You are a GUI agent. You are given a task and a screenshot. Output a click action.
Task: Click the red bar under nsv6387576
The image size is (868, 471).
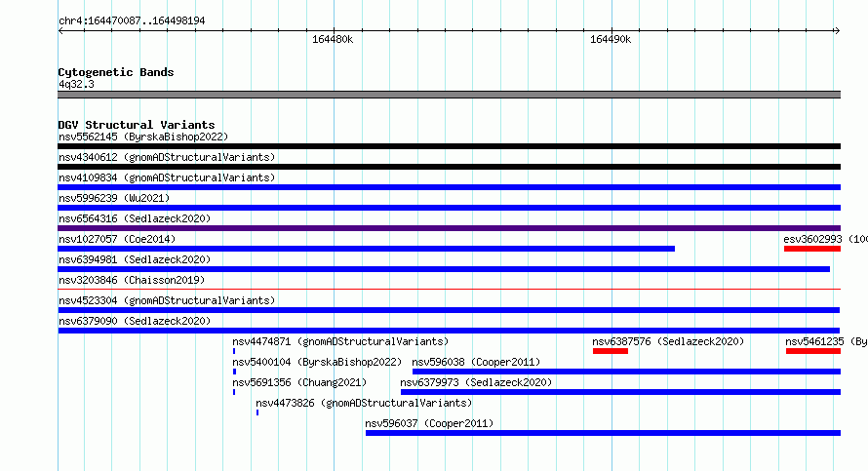coord(610,351)
